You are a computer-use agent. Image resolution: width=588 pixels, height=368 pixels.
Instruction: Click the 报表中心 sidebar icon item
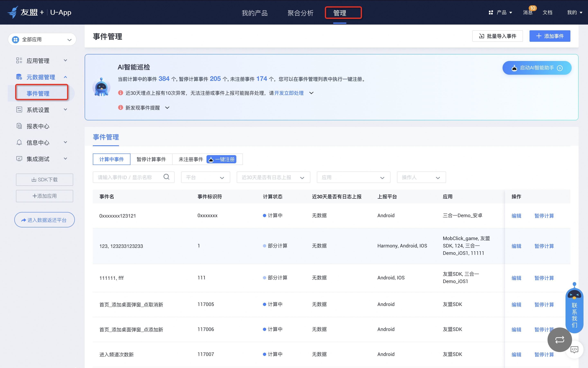38,126
